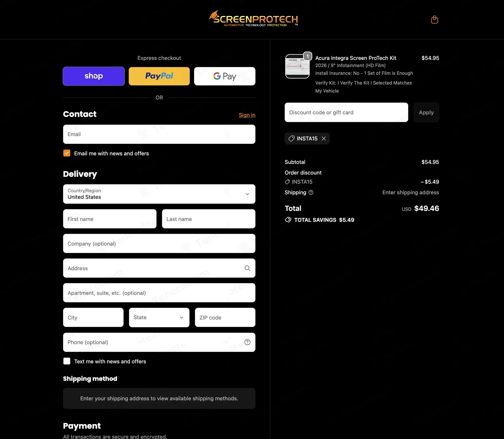
Task: Open the Shipping info question icon
Action: 311,193
